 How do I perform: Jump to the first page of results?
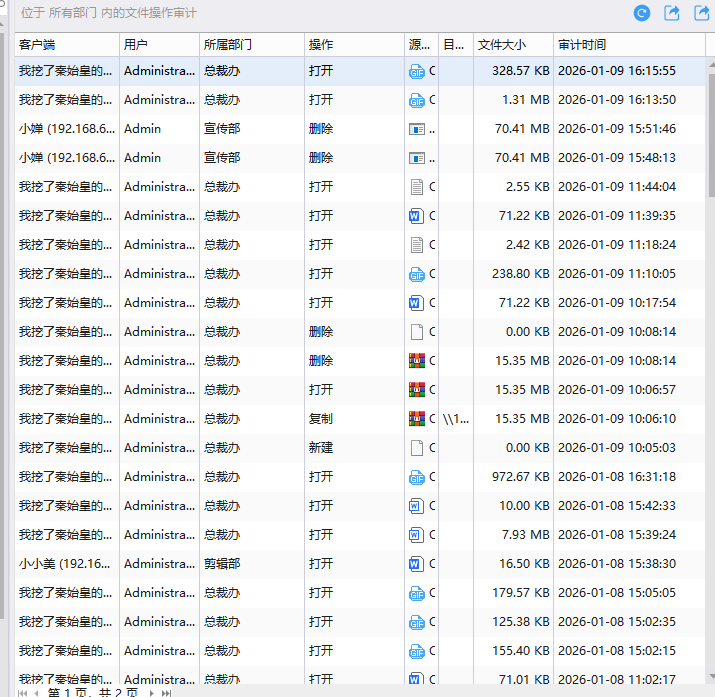point(22,692)
